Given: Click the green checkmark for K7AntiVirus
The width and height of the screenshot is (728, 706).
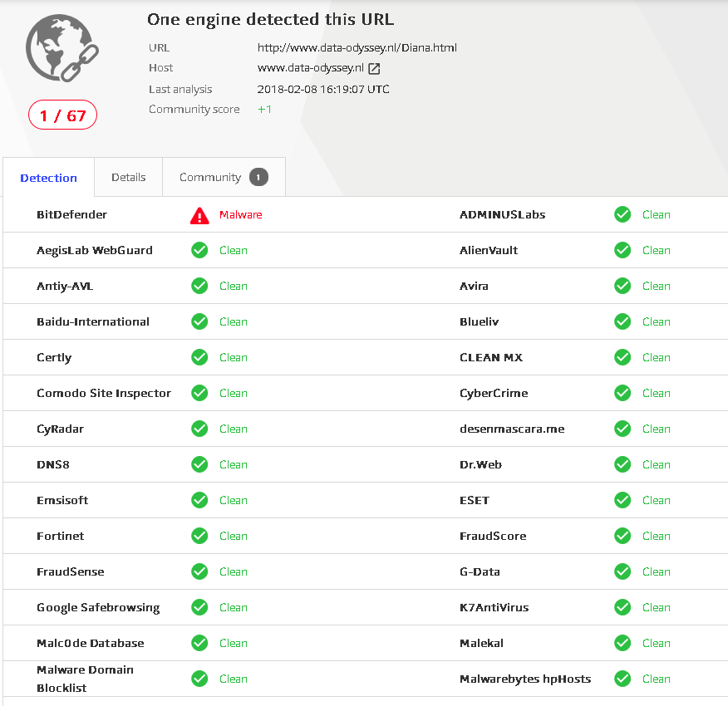Looking at the screenshot, I should [622, 608].
